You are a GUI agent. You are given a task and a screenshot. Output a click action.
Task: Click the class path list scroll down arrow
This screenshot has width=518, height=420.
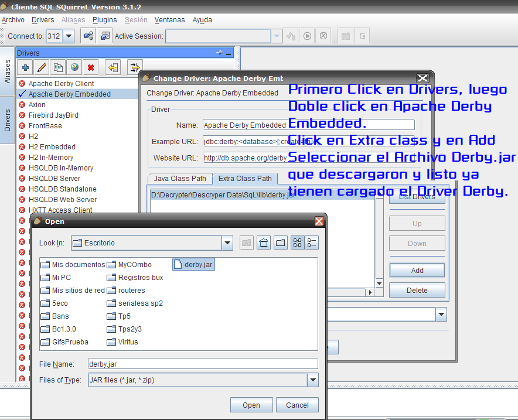[379, 284]
